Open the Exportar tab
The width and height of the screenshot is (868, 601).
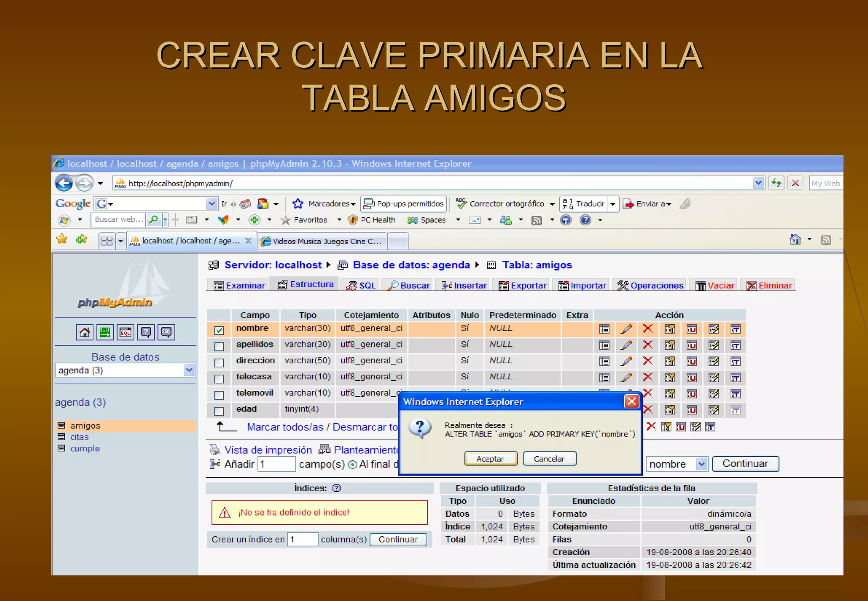523,285
